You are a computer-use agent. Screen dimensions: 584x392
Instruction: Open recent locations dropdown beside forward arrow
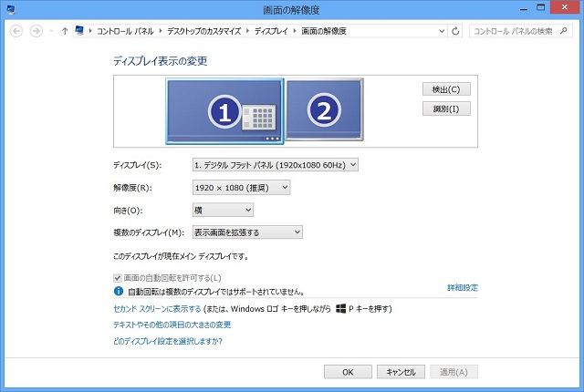(x=51, y=31)
